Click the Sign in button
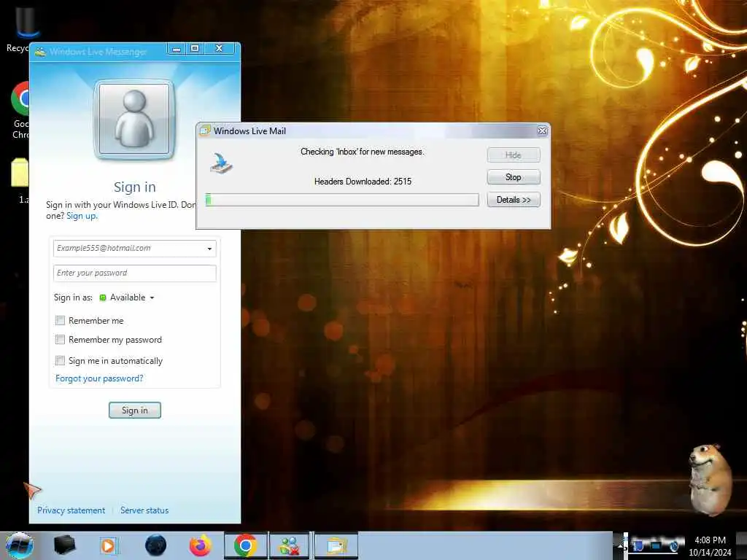The image size is (747, 560). (135, 410)
